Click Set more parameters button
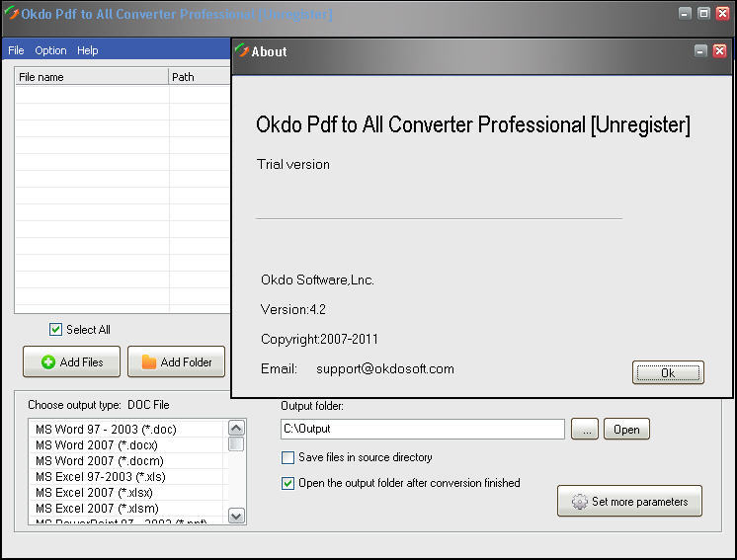The image size is (737, 560). 630,502
